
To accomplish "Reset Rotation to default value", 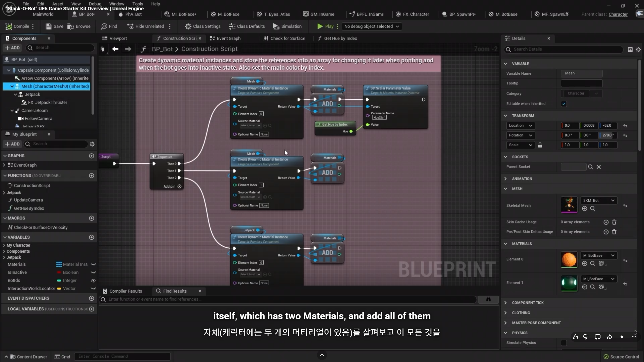I will coord(625,135).
